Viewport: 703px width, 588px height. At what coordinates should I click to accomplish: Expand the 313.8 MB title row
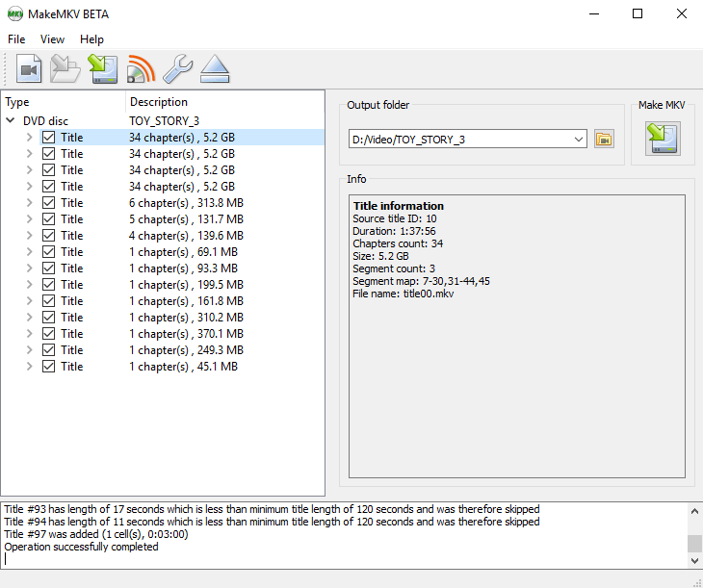point(30,203)
